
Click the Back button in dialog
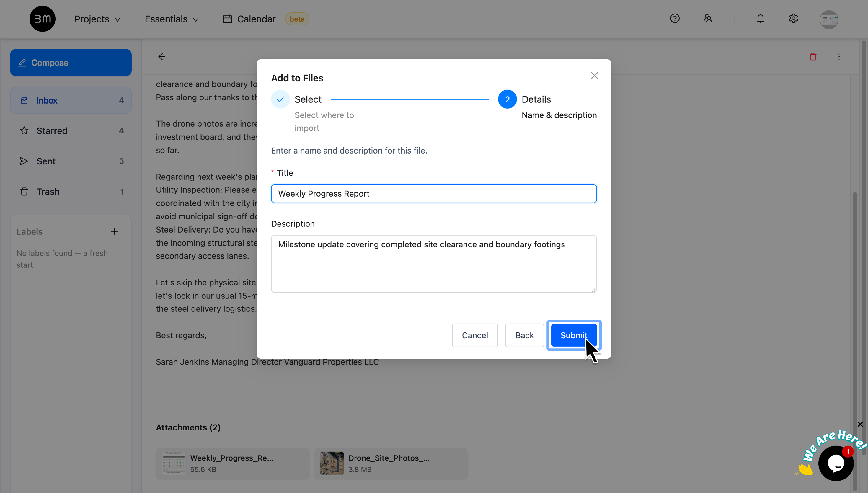(x=524, y=335)
